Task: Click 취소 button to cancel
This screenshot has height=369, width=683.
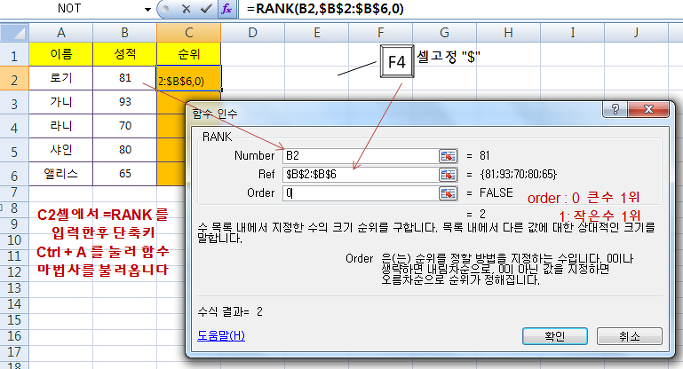Action: pos(630,336)
